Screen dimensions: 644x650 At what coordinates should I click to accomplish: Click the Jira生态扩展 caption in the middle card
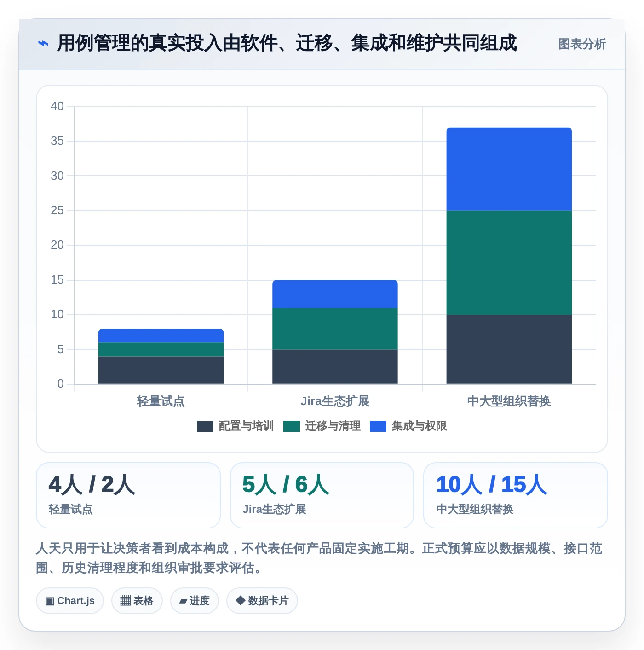[x=275, y=510]
